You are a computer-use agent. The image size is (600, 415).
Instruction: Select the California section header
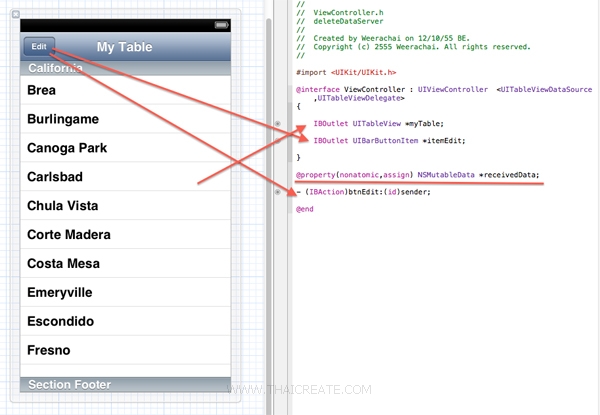(126, 68)
